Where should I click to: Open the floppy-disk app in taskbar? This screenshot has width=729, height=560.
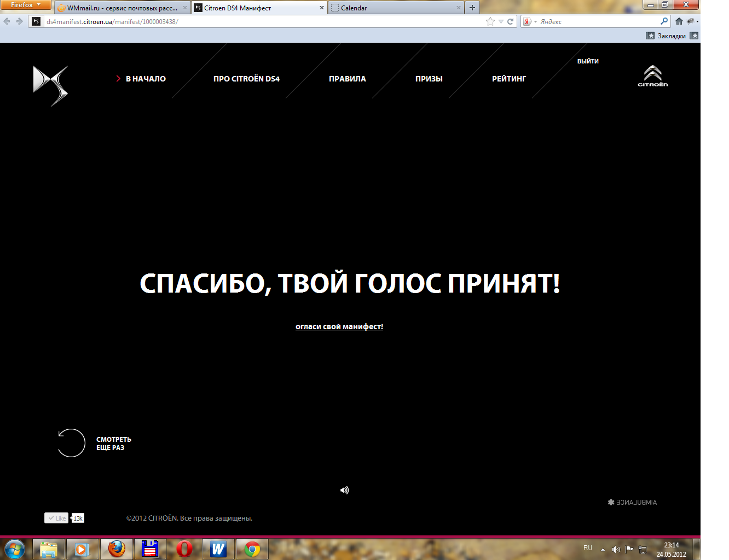pos(150,549)
